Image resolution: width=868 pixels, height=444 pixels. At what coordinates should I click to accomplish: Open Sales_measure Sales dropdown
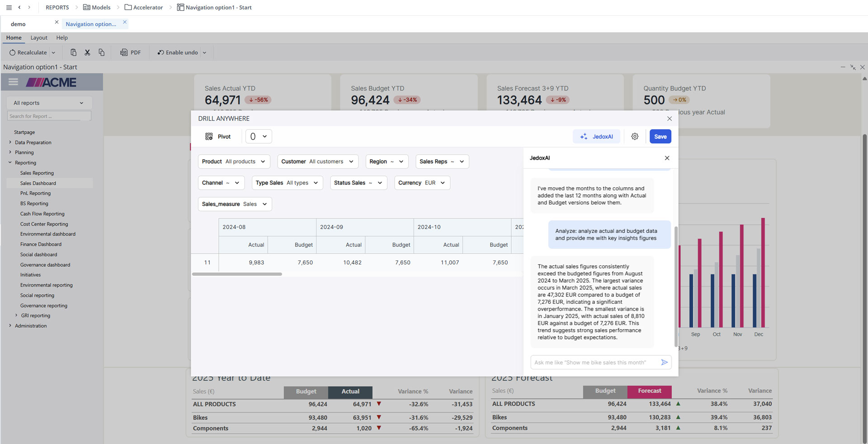point(235,204)
